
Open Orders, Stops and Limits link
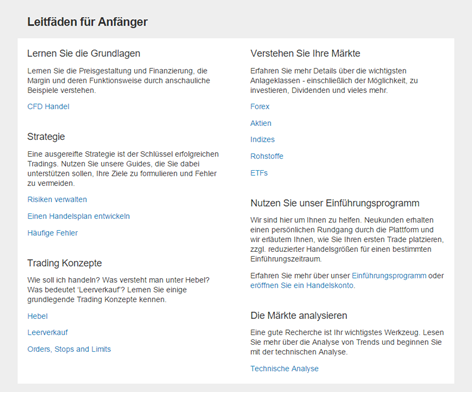[69, 349]
